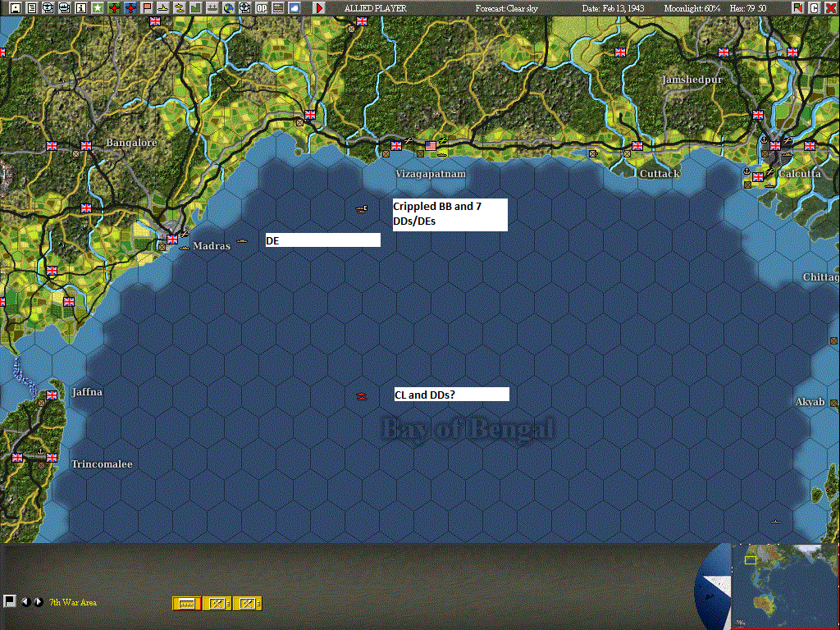The width and height of the screenshot is (840, 630).
Task: Toggle the rightmost yellow crossed-tools button
Action: pyautogui.click(x=247, y=604)
